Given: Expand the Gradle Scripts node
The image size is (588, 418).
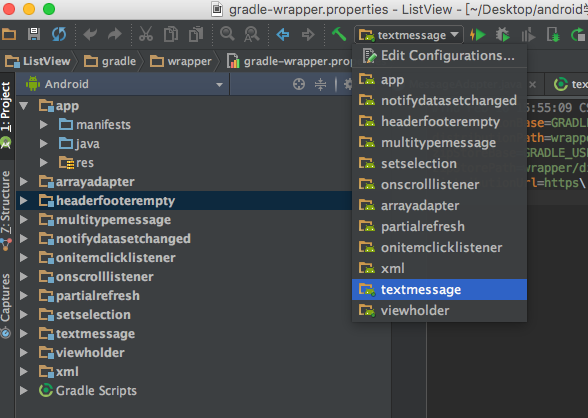Looking at the screenshot, I should coord(24,391).
